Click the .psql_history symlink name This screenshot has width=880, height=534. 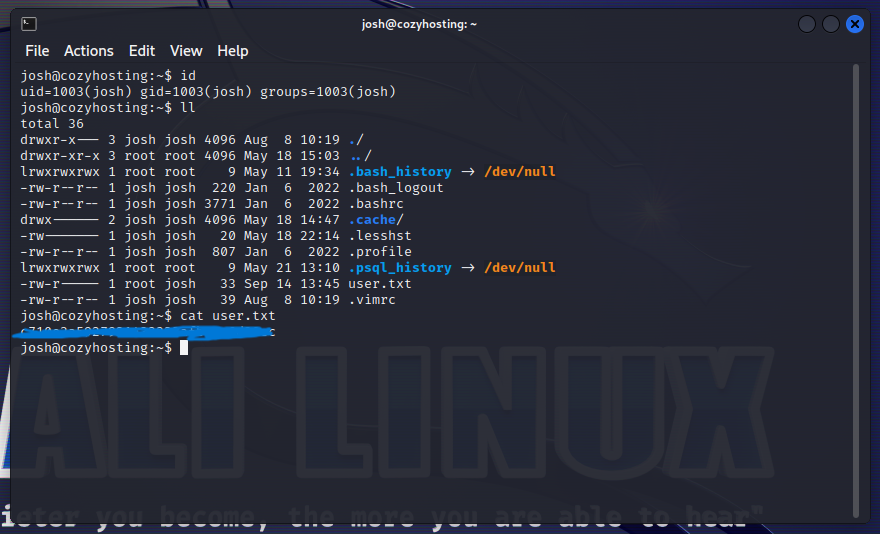pos(400,268)
